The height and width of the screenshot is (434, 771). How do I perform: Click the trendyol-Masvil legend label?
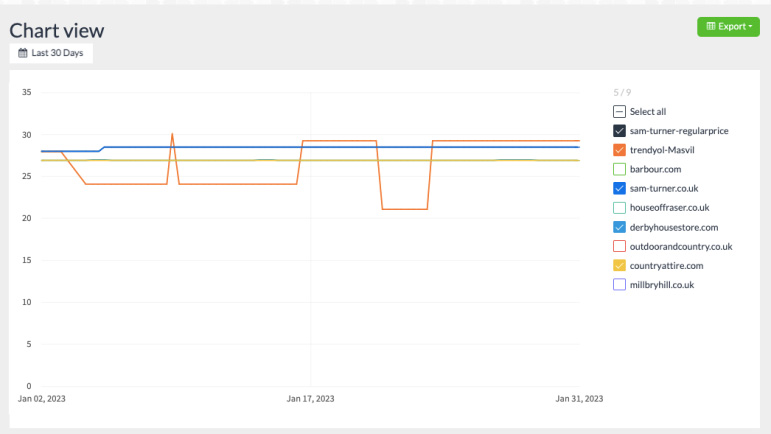click(663, 150)
